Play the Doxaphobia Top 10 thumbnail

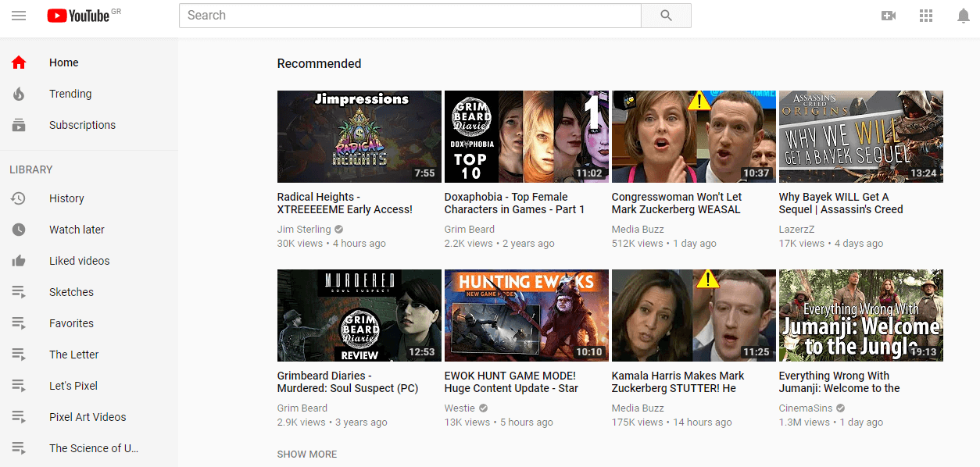click(527, 137)
